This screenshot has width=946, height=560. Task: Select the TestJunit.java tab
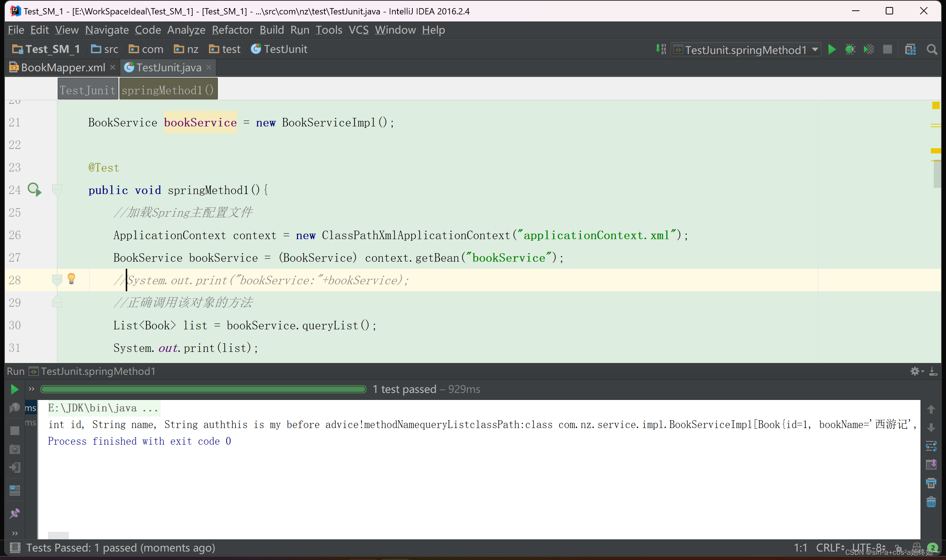(x=169, y=67)
